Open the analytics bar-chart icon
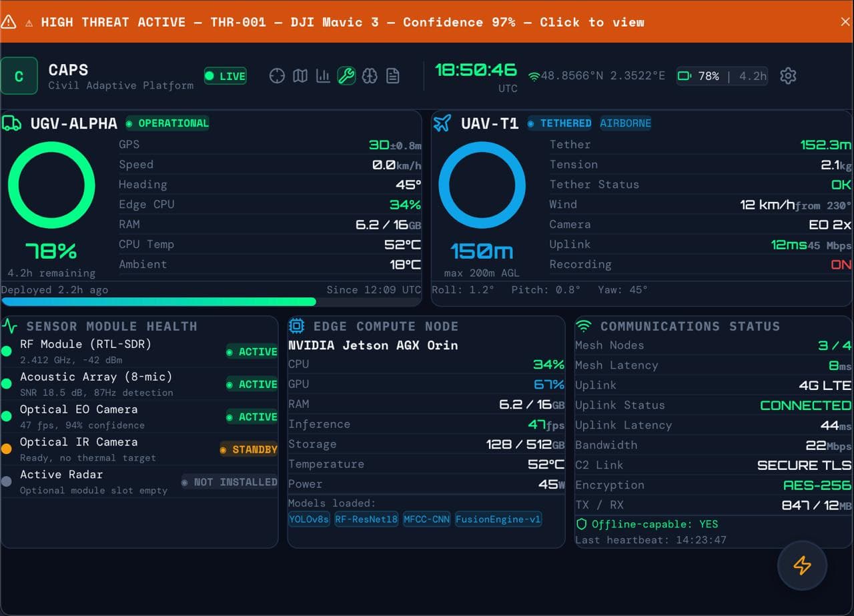Screen dimensions: 854x616 323,76
